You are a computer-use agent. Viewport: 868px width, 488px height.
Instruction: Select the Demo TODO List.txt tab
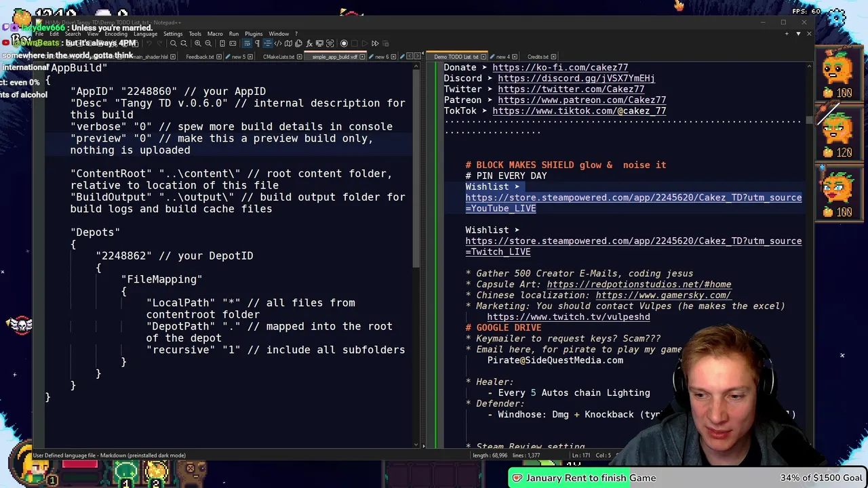(x=456, y=57)
